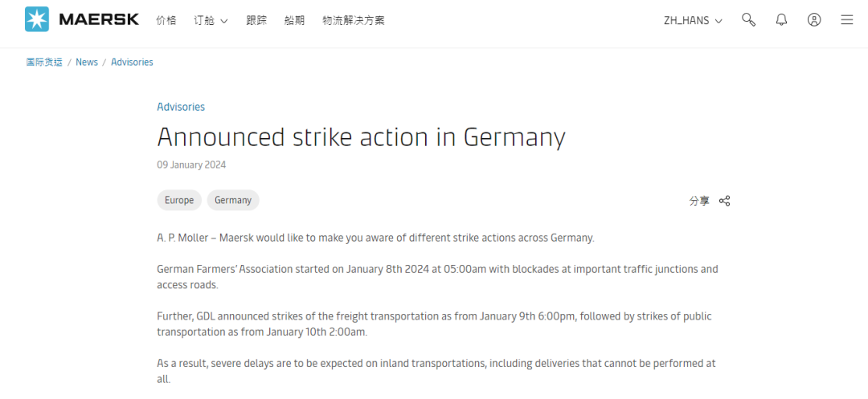This screenshot has height=399, width=868.
Task: Select the Germany tag chip
Action: tap(233, 200)
